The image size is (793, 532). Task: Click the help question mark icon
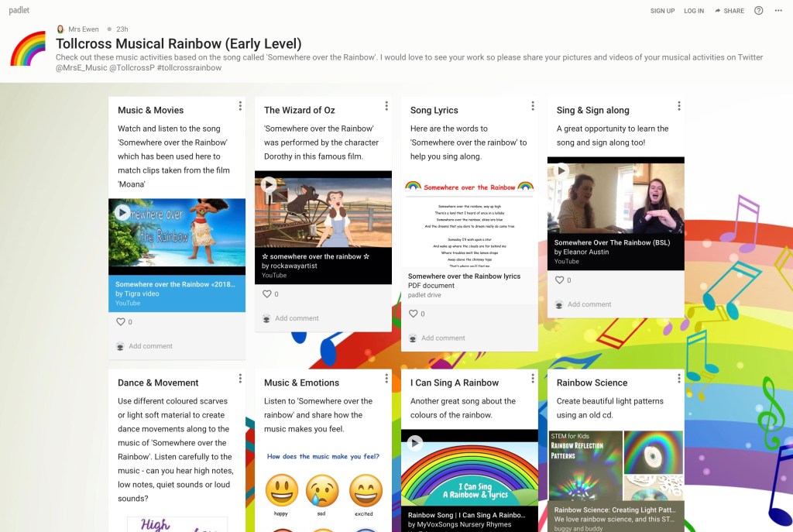click(x=758, y=11)
